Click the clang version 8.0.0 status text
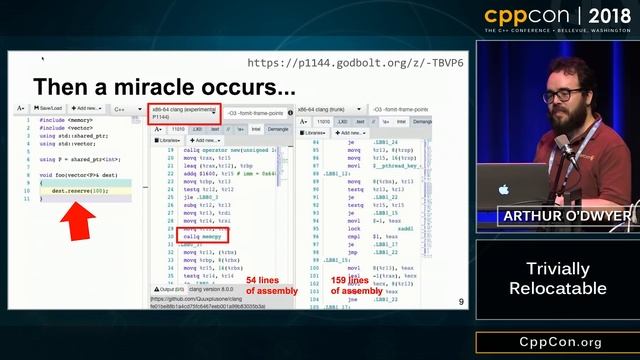The height and width of the screenshot is (360, 640). [x=211, y=289]
